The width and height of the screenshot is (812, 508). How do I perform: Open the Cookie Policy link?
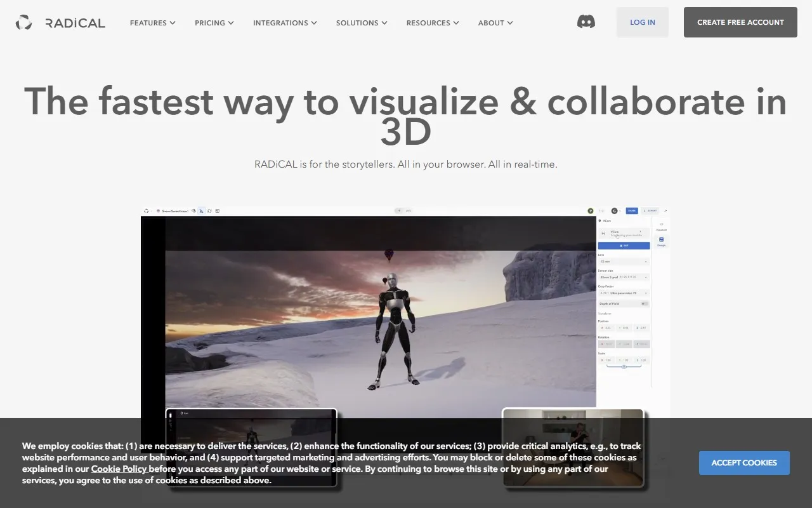click(119, 469)
